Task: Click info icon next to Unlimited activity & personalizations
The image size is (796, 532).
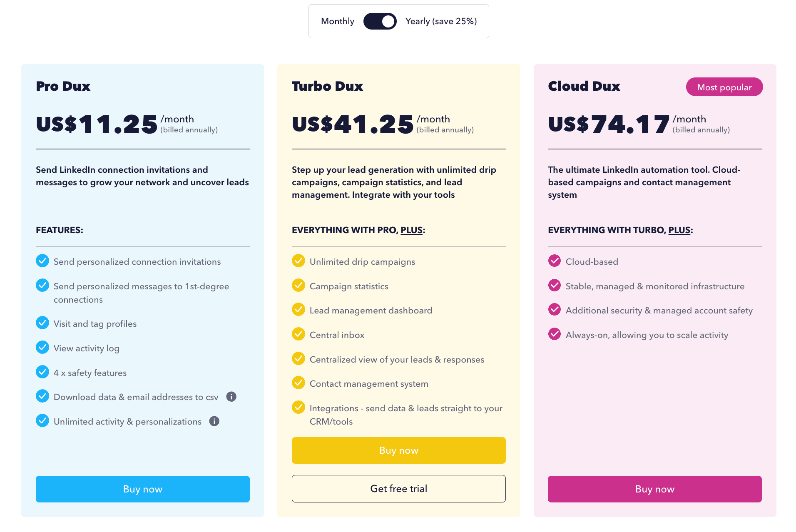Action: coord(214,421)
